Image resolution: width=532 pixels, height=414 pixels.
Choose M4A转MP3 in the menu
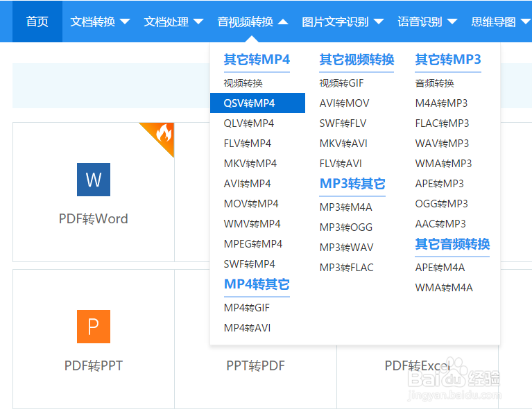pyautogui.click(x=441, y=103)
